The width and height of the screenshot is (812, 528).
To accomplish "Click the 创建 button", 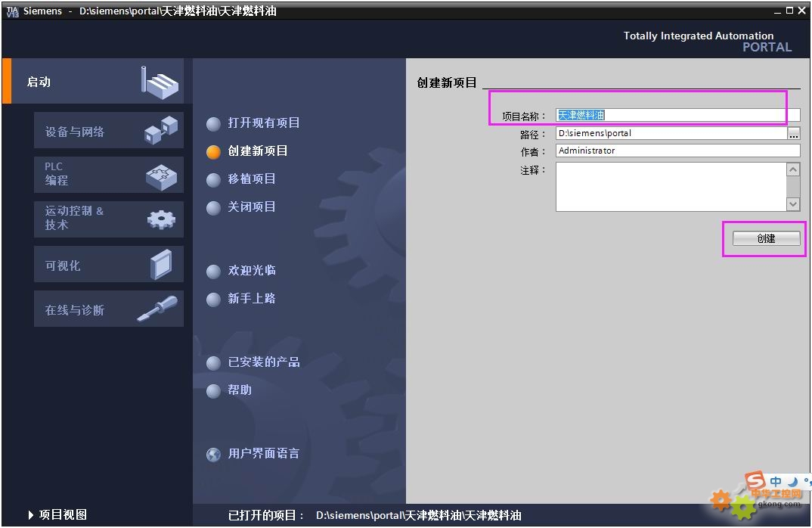I will pyautogui.click(x=766, y=238).
